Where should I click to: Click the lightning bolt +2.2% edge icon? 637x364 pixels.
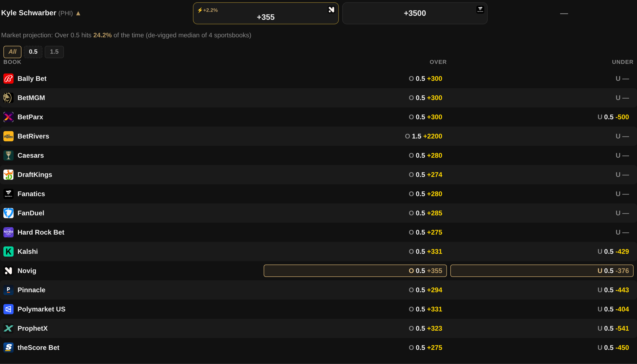(200, 10)
